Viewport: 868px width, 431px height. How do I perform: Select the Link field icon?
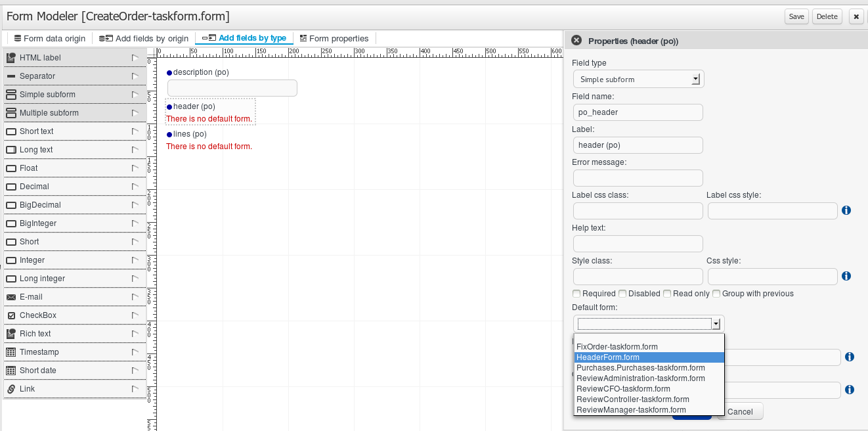(11, 388)
